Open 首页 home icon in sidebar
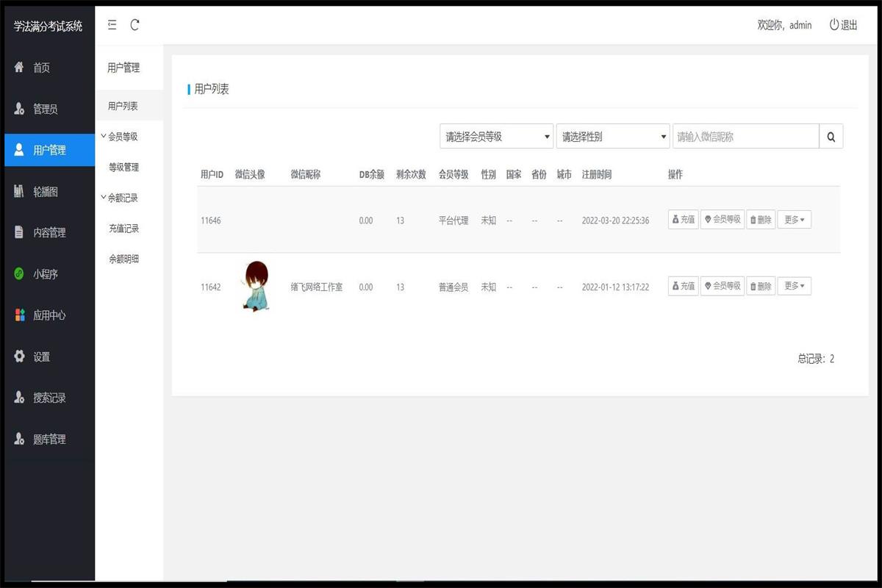 [20, 68]
